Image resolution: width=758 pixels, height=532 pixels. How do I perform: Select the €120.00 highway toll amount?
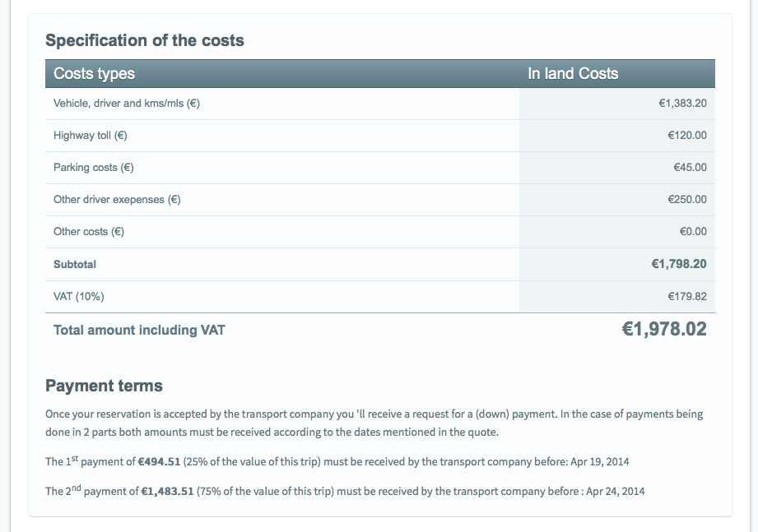pos(687,136)
